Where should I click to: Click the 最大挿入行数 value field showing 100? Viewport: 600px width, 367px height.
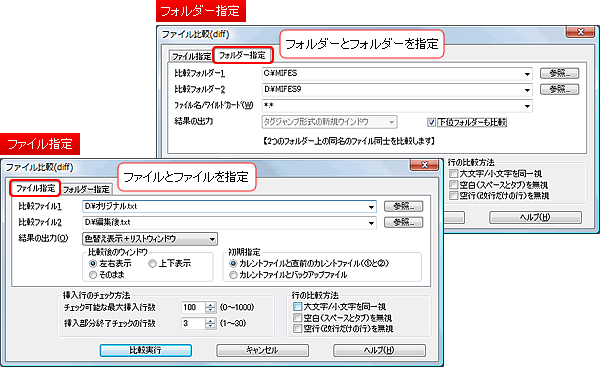pyautogui.click(x=193, y=307)
